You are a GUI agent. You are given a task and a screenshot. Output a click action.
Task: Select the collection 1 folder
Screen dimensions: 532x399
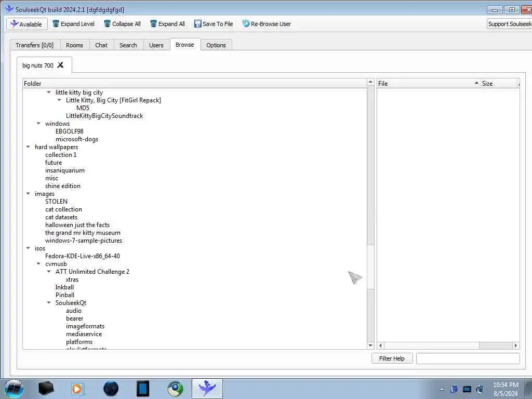click(x=61, y=155)
